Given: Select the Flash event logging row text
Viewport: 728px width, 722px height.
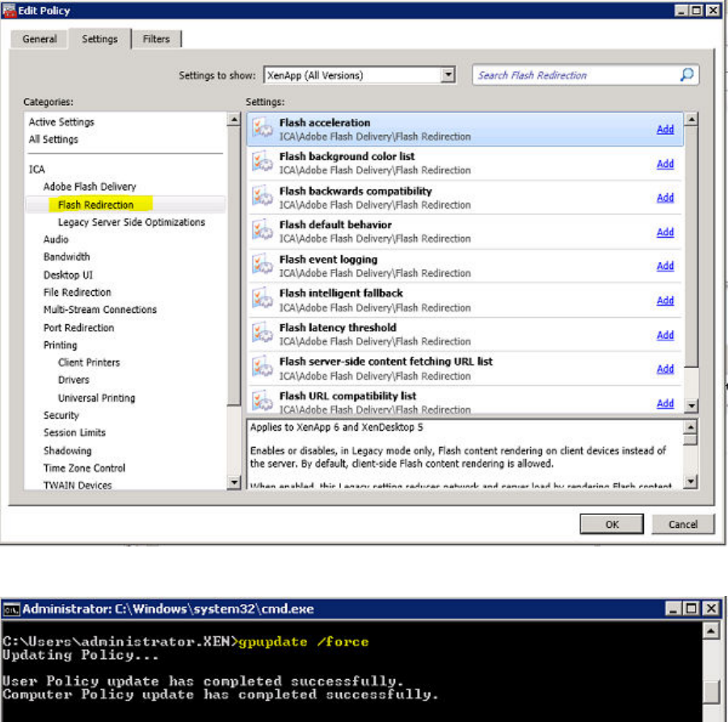Looking at the screenshot, I should (328, 260).
